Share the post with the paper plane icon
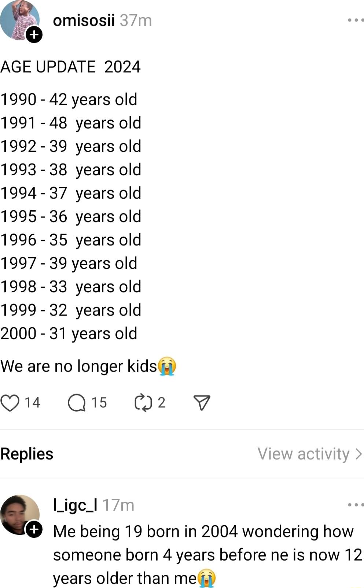 point(202,403)
